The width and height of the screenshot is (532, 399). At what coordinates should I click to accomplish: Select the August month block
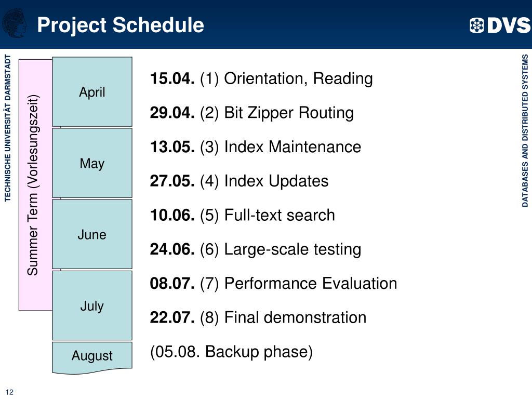point(92,357)
